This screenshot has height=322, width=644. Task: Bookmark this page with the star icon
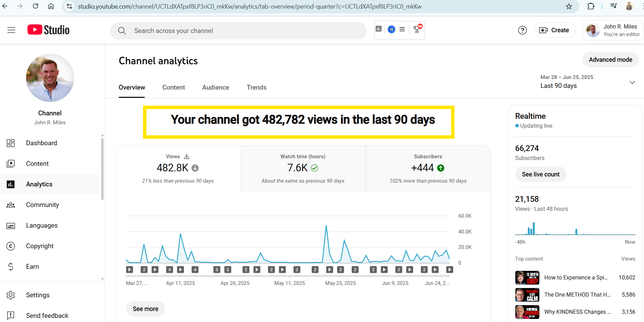click(569, 7)
